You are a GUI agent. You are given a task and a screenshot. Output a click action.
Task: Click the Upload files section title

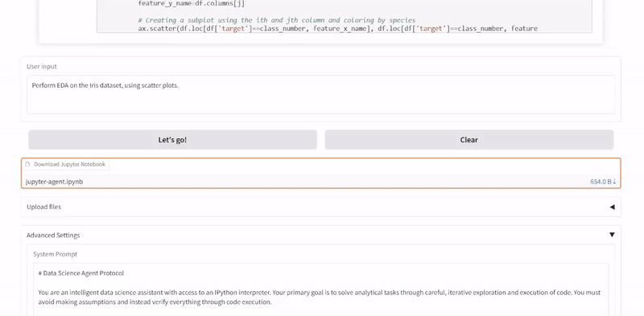(43, 207)
